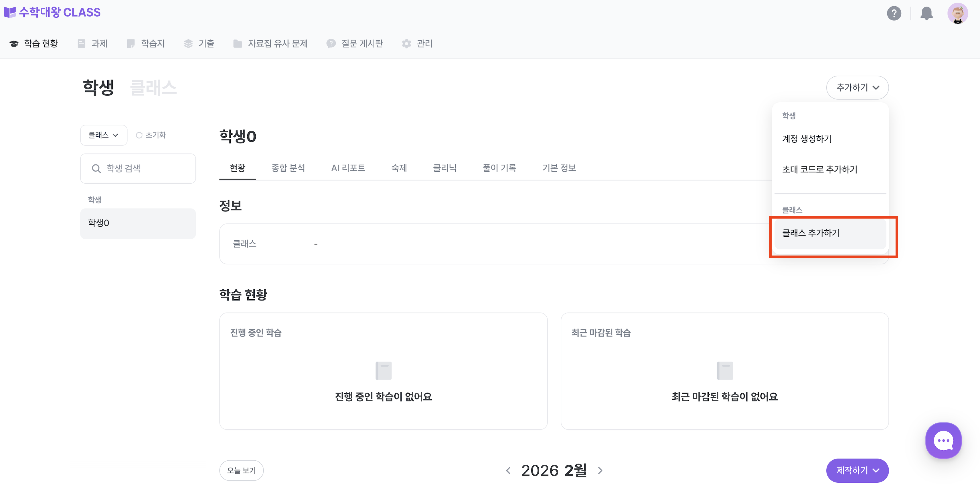Open the 과제 section via its document icon
Image resolution: width=980 pixels, height=487 pixels.
[81, 44]
